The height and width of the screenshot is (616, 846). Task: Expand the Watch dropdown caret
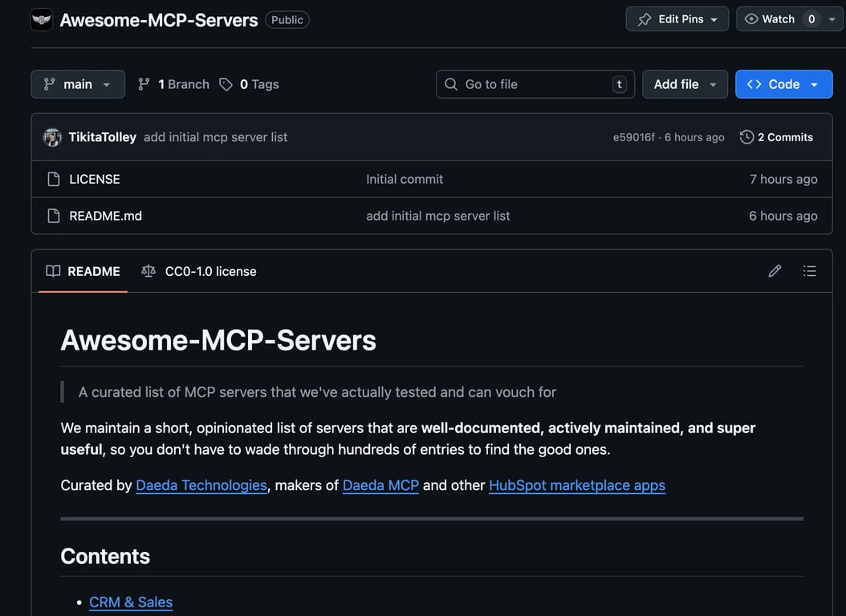pos(832,18)
